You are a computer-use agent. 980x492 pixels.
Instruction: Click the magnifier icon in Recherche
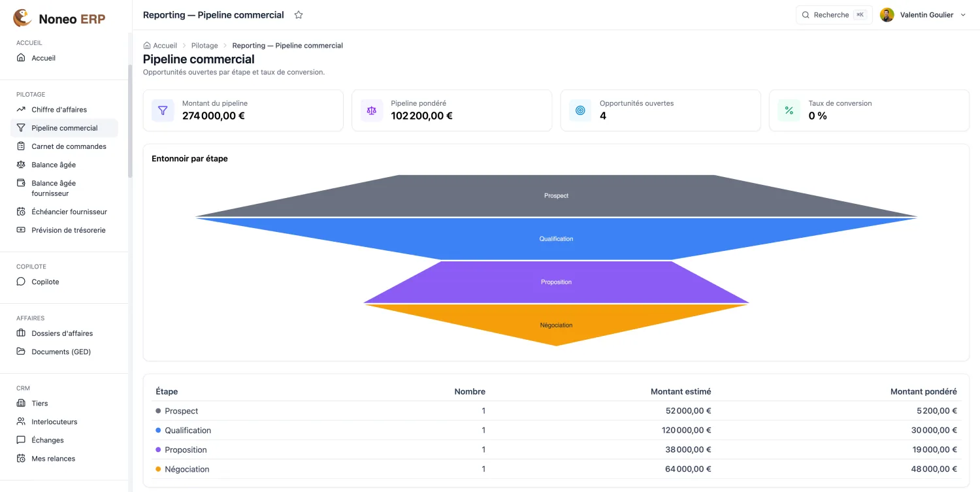click(806, 15)
